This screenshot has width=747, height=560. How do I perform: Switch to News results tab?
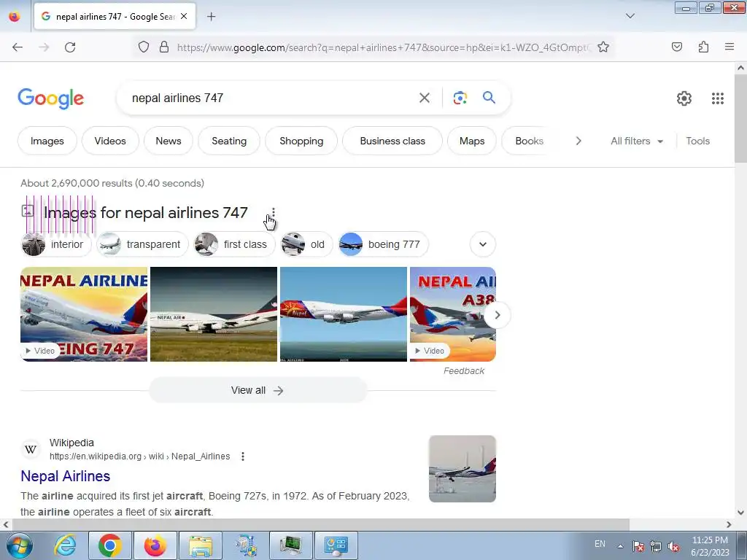pyautogui.click(x=169, y=141)
